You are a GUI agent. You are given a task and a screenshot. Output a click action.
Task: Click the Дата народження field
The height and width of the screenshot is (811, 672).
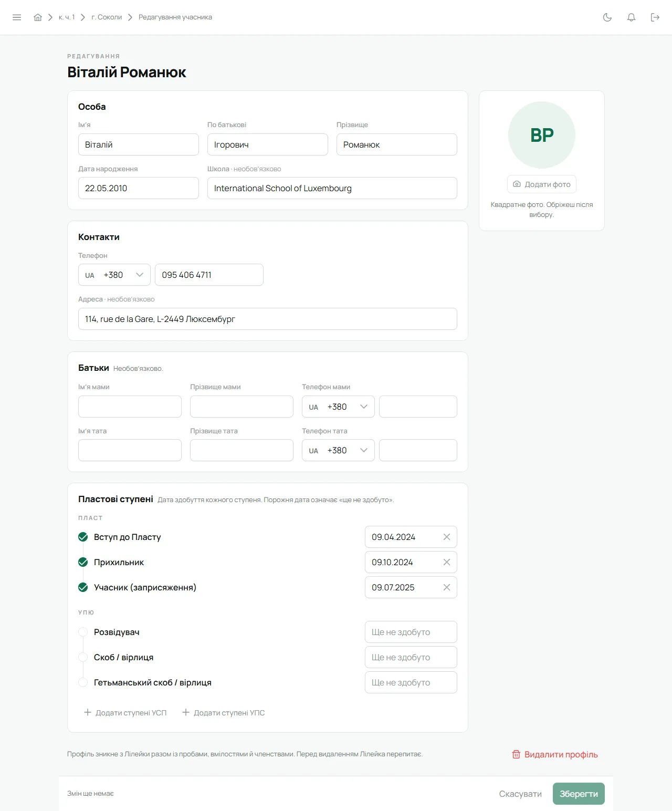[x=139, y=188]
